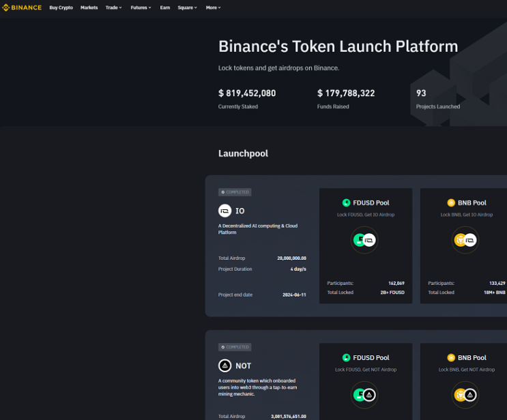The image size is (507, 420).
Task: Click the $ 819,452,080 staked value
Action: pos(247,93)
